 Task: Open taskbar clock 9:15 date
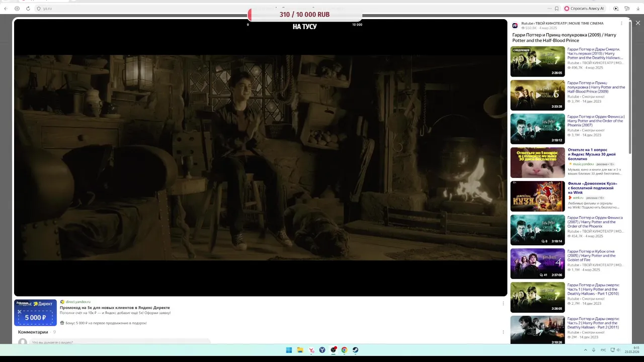(x=632, y=350)
